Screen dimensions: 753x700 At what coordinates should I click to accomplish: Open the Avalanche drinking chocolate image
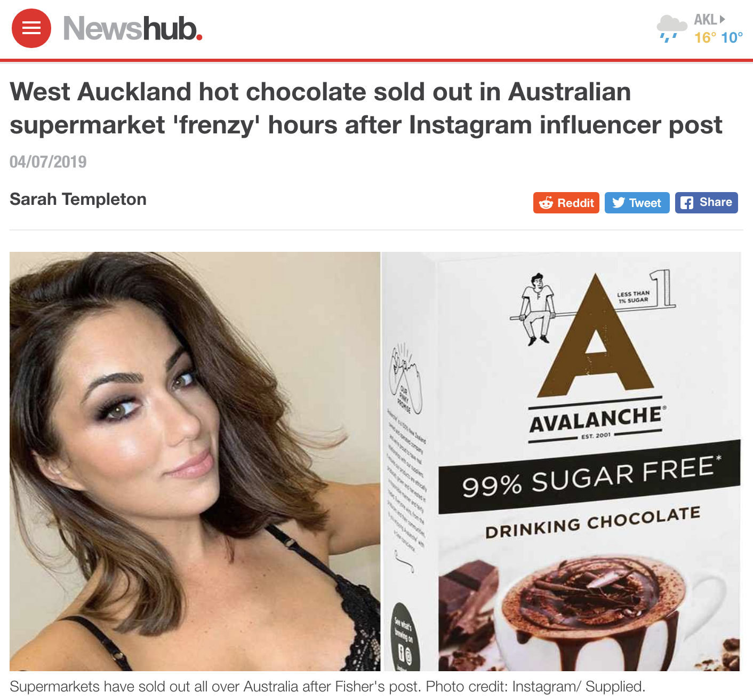click(562, 462)
